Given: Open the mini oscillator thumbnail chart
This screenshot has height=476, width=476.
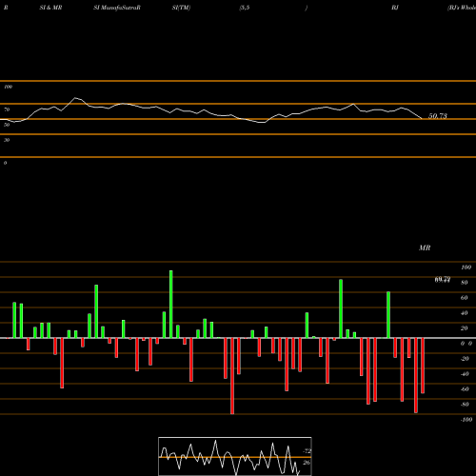Looking at the screenshot, I should tap(235, 456).
